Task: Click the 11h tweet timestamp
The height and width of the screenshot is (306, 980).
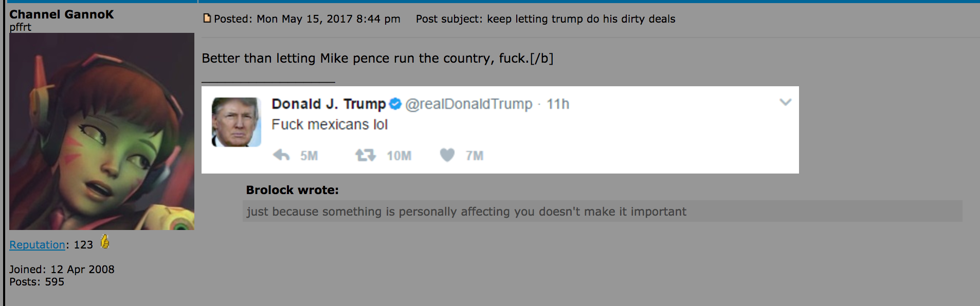Action: coord(559,104)
